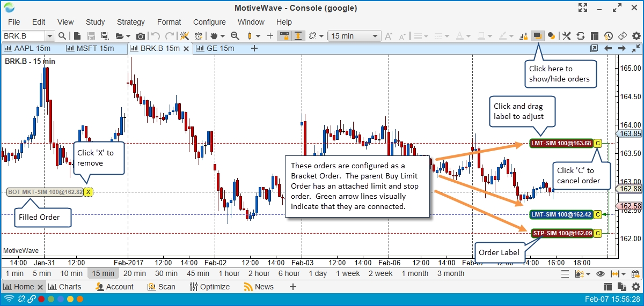Open the crossed tools preferences icon
This screenshot has width=644, height=306.
click(x=566, y=36)
